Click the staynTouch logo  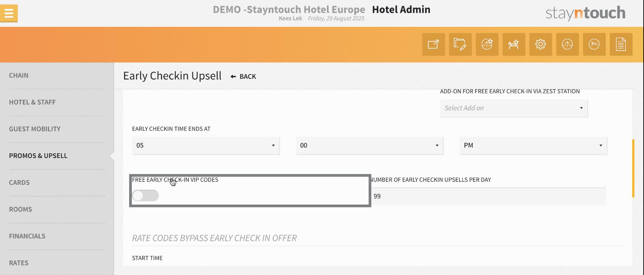click(585, 13)
